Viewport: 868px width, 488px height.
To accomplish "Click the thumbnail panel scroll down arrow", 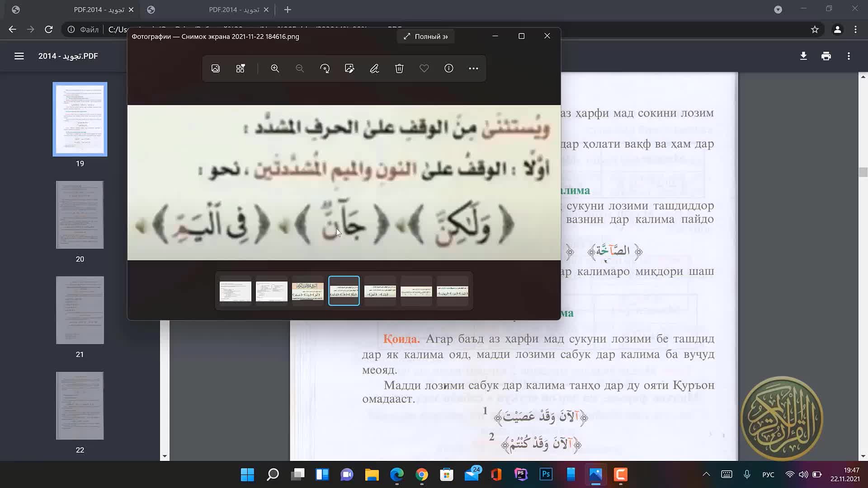I will pyautogui.click(x=165, y=456).
